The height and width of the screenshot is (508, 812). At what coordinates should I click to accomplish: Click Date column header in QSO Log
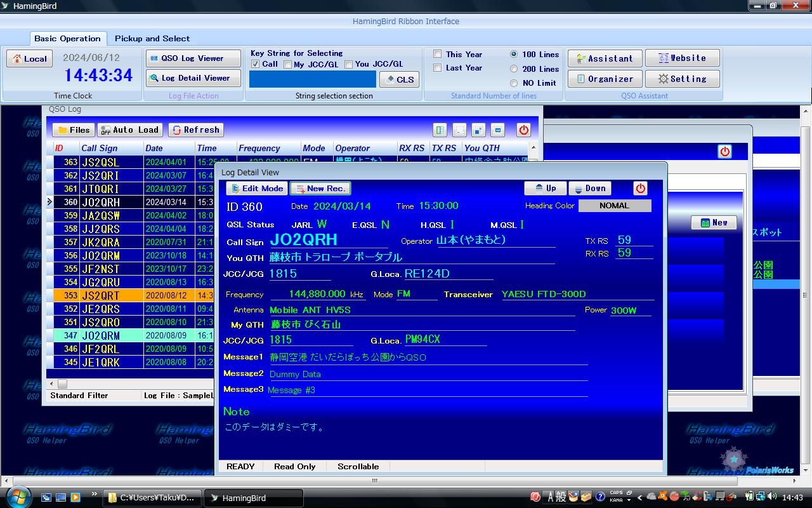click(x=169, y=148)
